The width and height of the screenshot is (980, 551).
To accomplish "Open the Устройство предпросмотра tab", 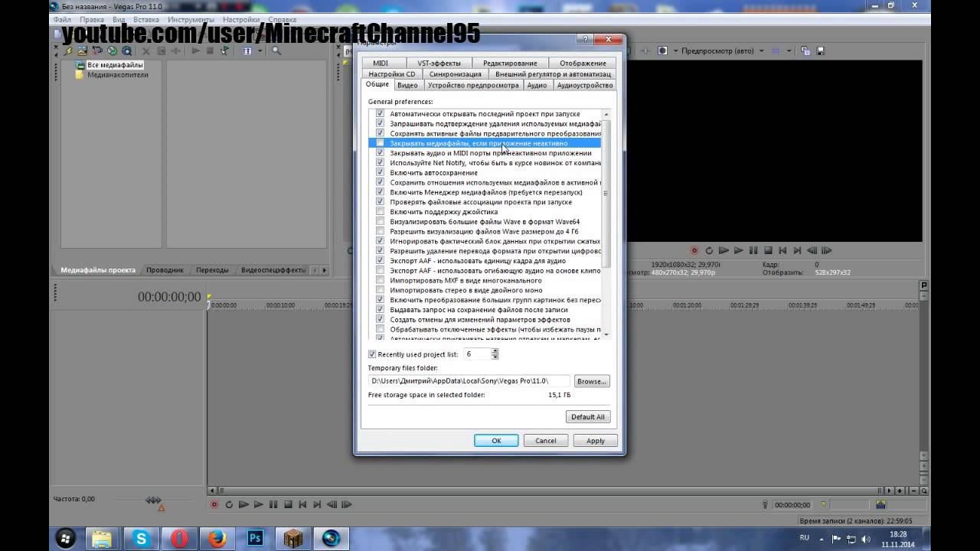I will [472, 85].
